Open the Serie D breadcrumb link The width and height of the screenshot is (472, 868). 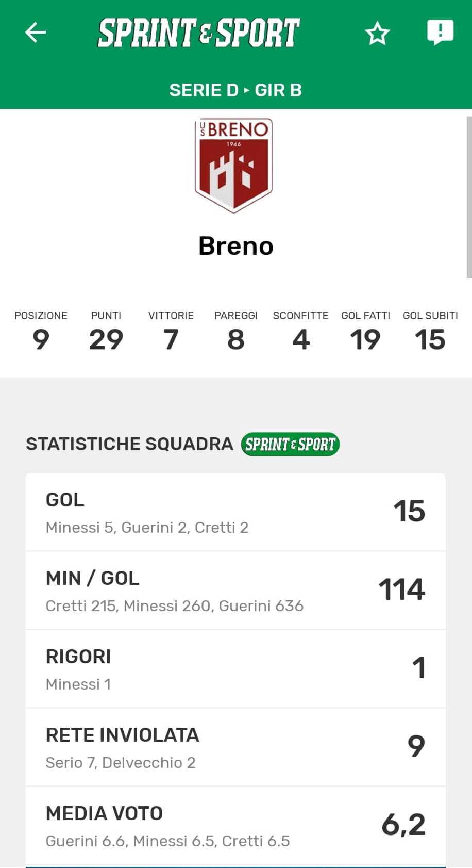[204, 90]
